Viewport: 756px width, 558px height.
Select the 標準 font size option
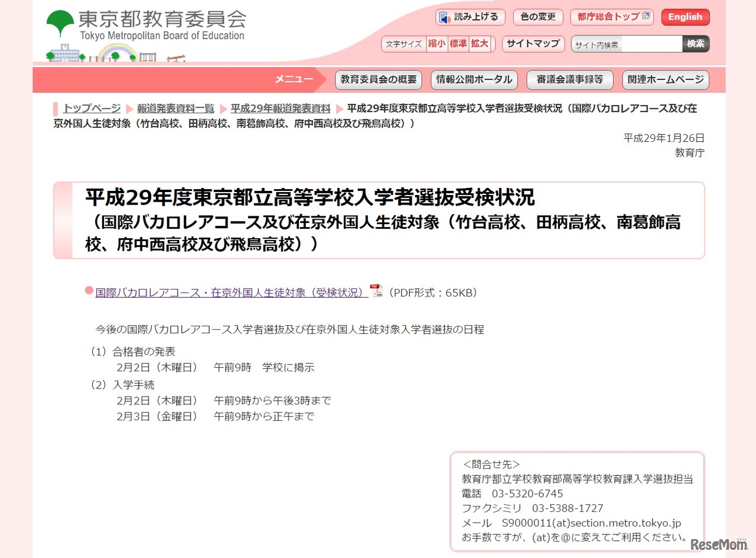(x=459, y=44)
